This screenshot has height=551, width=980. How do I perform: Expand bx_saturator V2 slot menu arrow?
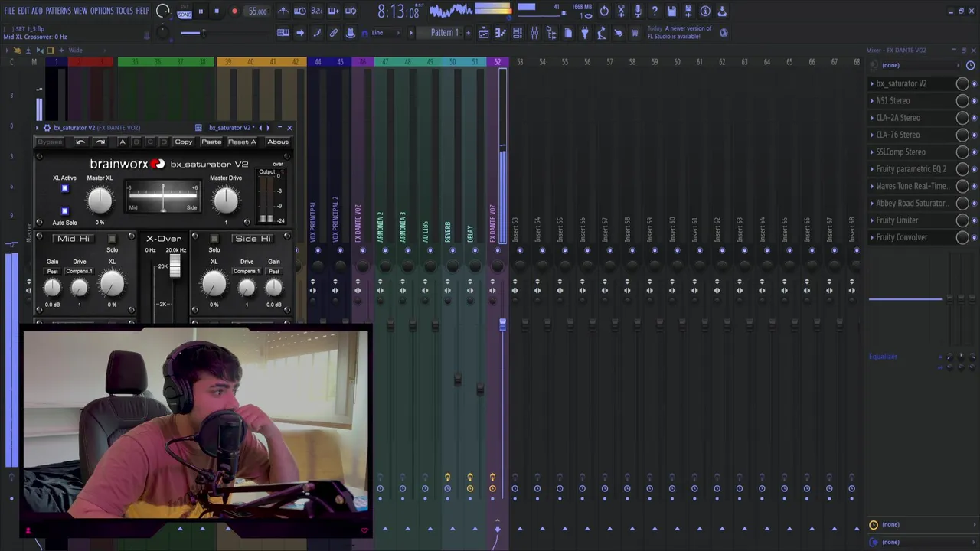872,83
